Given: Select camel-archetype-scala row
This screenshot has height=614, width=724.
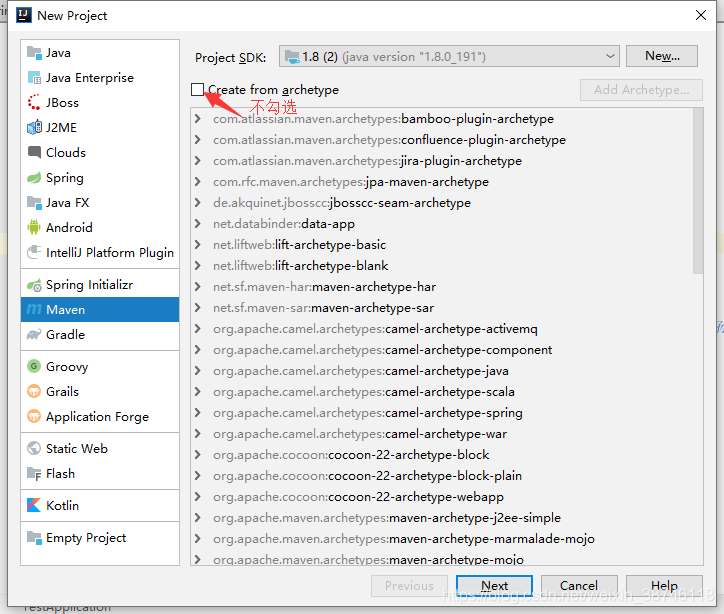Looking at the screenshot, I should [x=441, y=391].
